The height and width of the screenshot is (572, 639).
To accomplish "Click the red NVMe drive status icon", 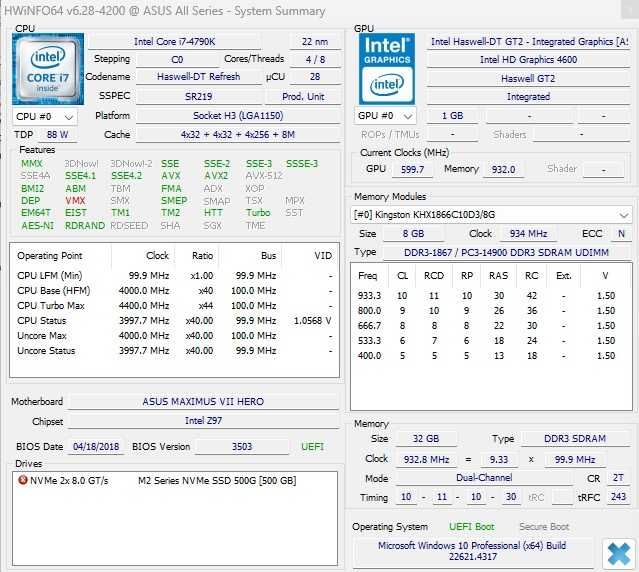I will point(23,480).
